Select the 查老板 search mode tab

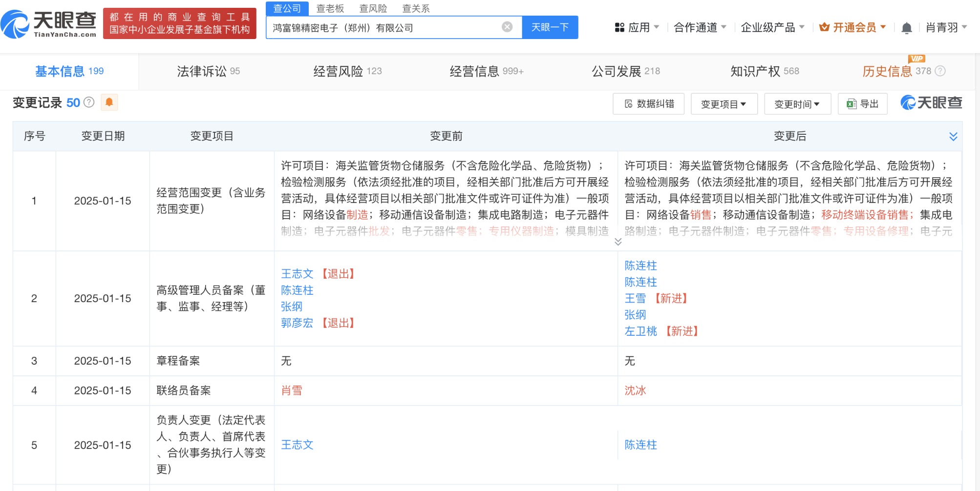330,8
